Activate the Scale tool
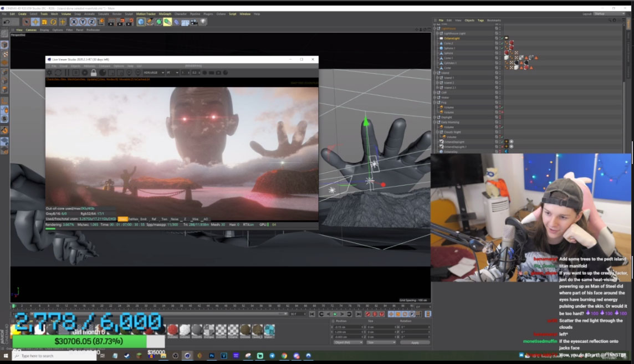This screenshot has width=634, height=364. pyautogui.click(x=44, y=22)
